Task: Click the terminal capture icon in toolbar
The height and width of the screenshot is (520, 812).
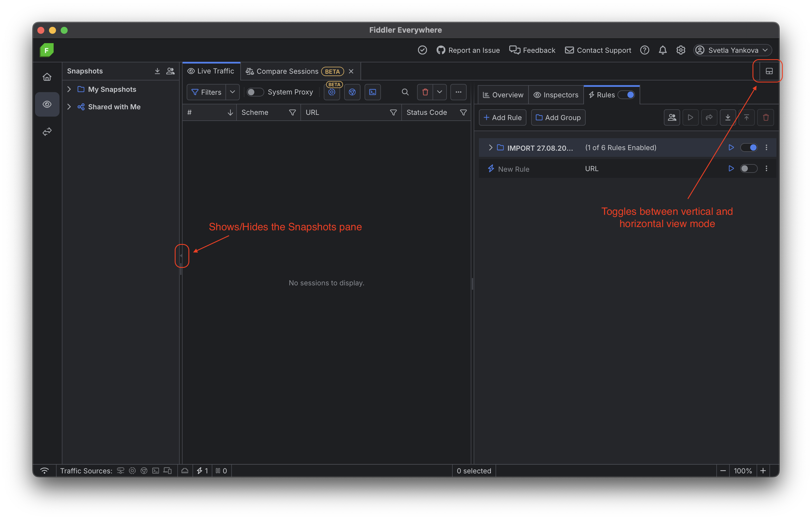Action: pos(372,92)
